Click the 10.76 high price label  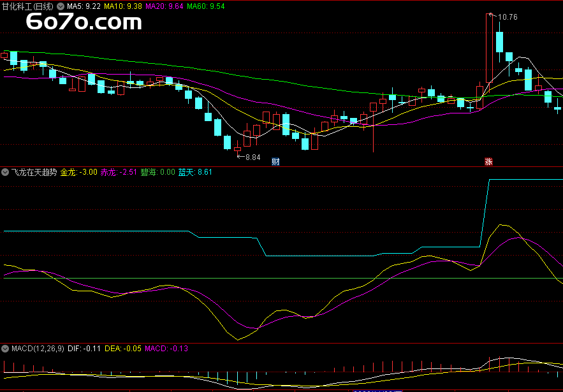(x=508, y=17)
